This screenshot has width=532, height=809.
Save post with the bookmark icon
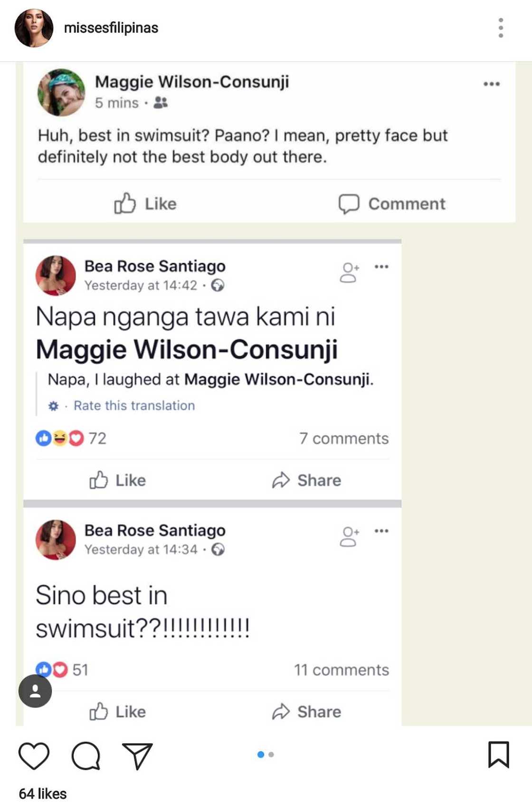(498, 754)
